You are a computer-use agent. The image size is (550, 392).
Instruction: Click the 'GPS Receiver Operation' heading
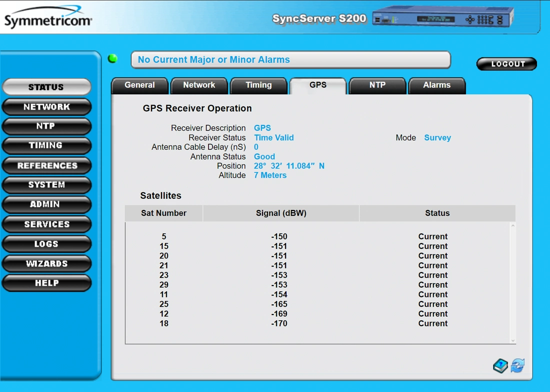(197, 108)
